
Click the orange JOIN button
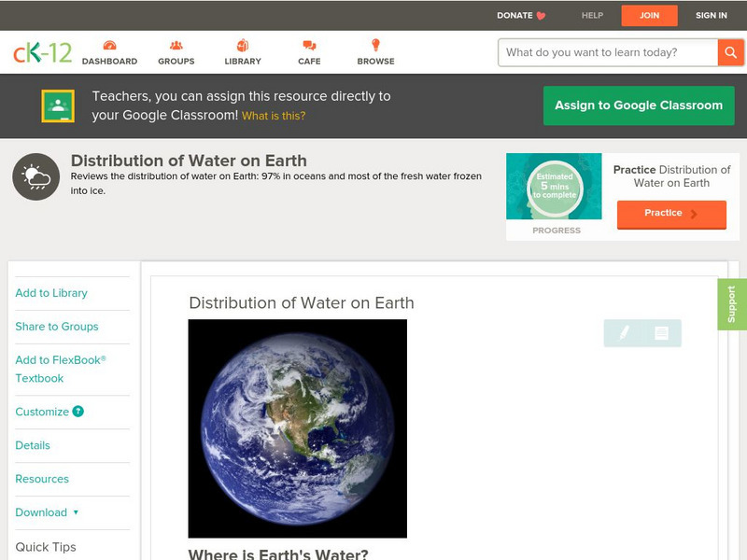(649, 16)
